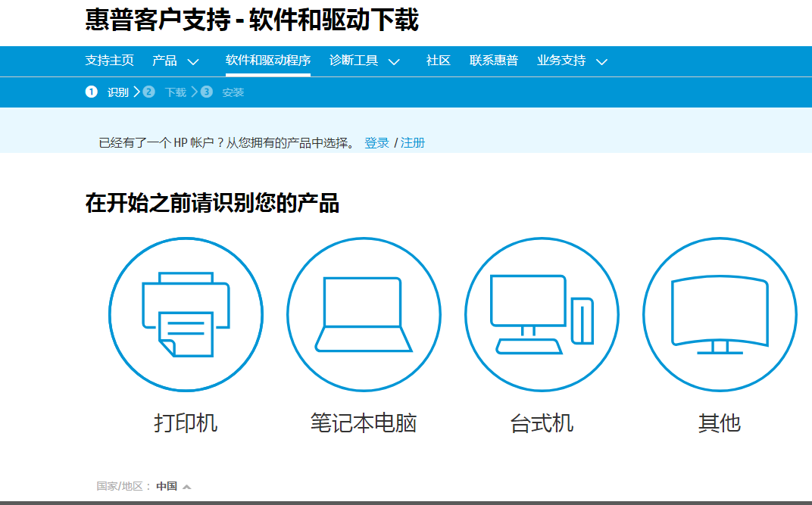Open the 社区 menu item
Screen dimensions: 812x505
click(438, 61)
